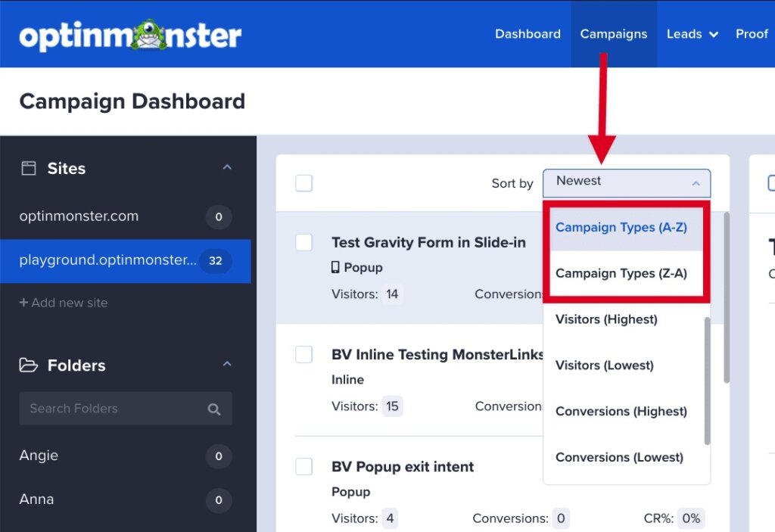Open the Proof menu item

(752, 33)
